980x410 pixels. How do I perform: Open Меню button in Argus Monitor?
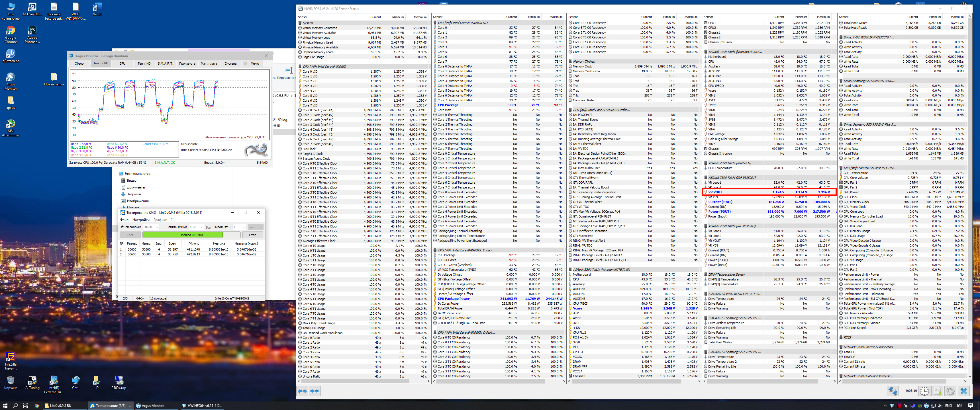pyautogui.click(x=254, y=63)
